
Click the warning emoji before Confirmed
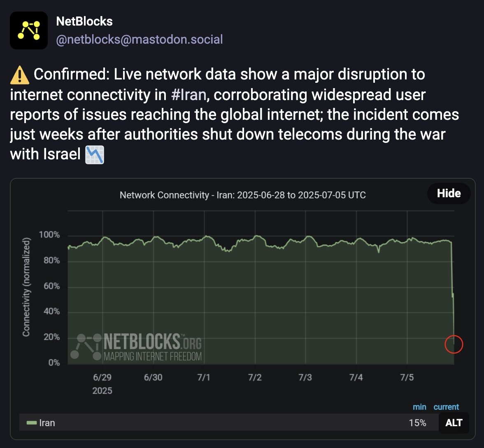coord(19,75)
